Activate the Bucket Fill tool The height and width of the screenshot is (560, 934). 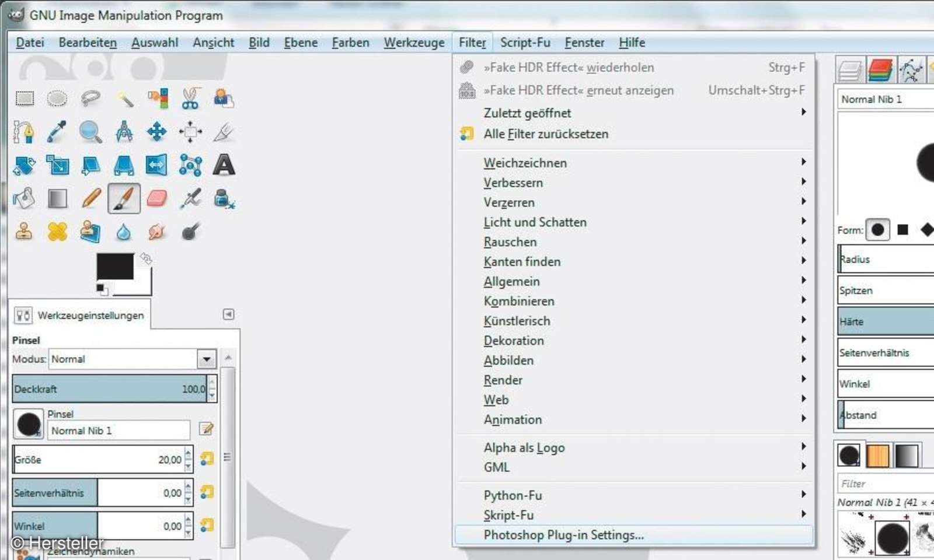pos(23,198)
